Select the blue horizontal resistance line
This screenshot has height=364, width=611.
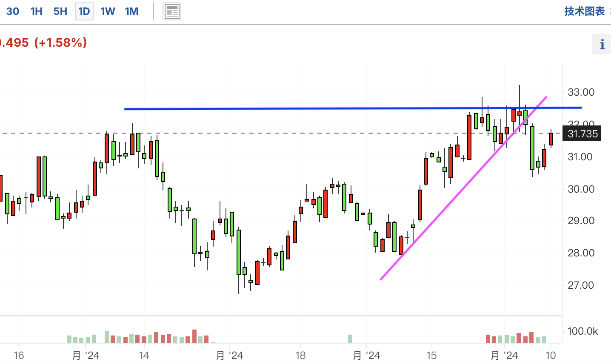[x=353, y=108]
